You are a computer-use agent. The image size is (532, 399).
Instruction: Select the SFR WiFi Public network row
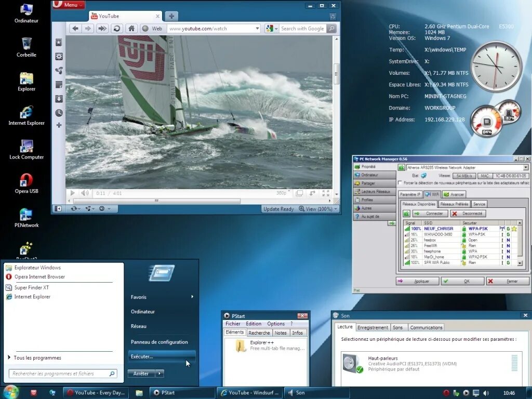(x=460, y=262)
